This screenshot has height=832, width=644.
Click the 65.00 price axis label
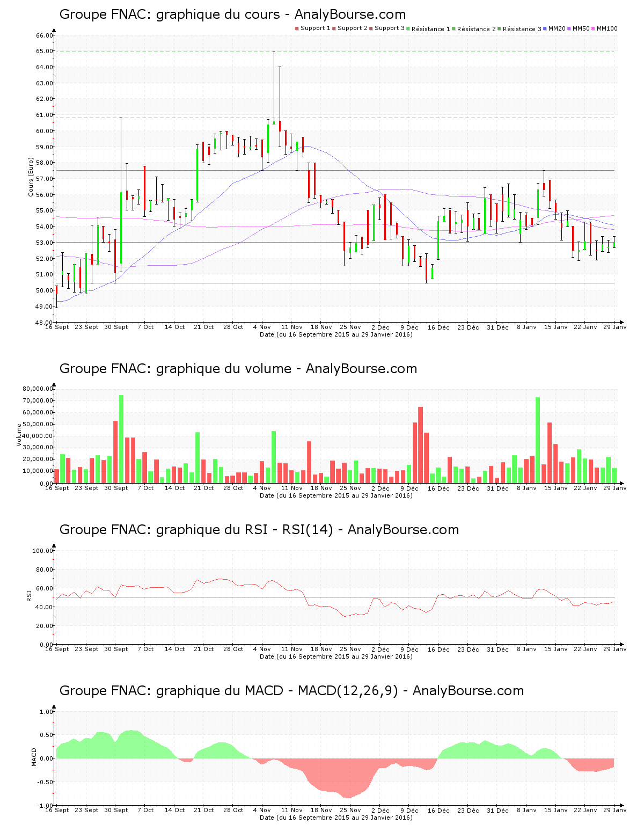(x=45, y=51)
